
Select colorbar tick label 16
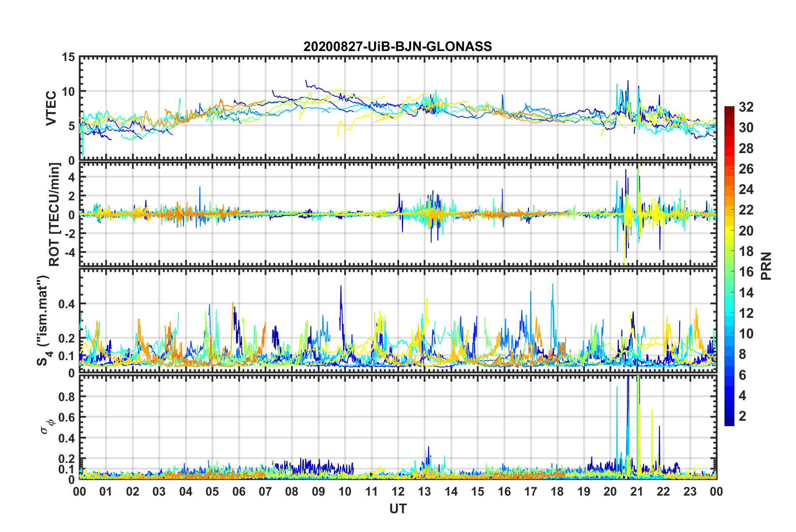coord(746,272)
